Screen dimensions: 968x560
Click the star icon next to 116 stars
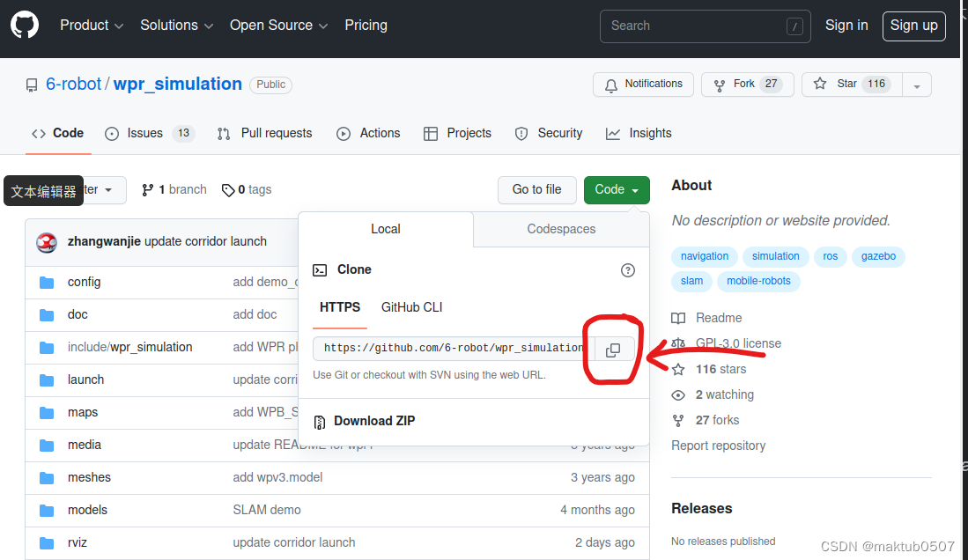pos(678,369)
